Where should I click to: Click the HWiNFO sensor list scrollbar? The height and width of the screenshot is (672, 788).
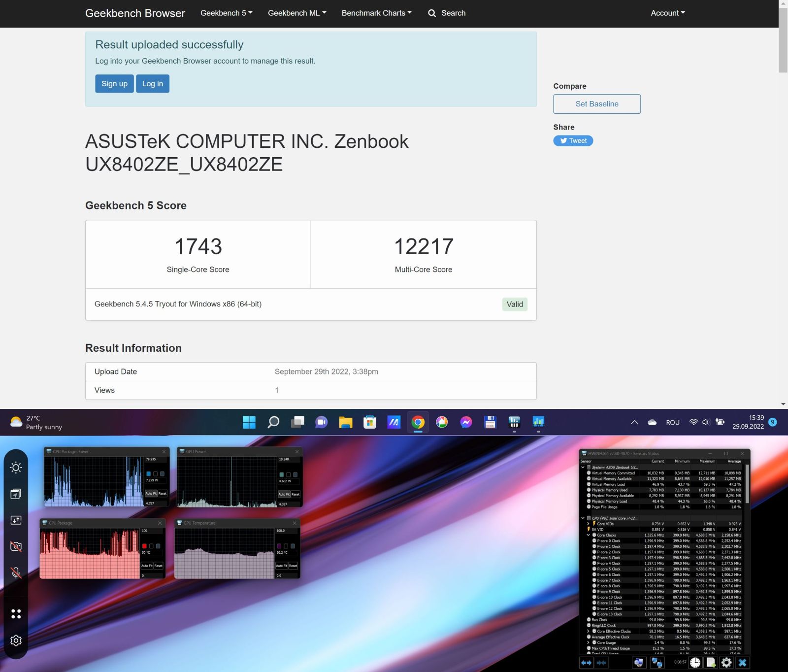click(747, 485)
